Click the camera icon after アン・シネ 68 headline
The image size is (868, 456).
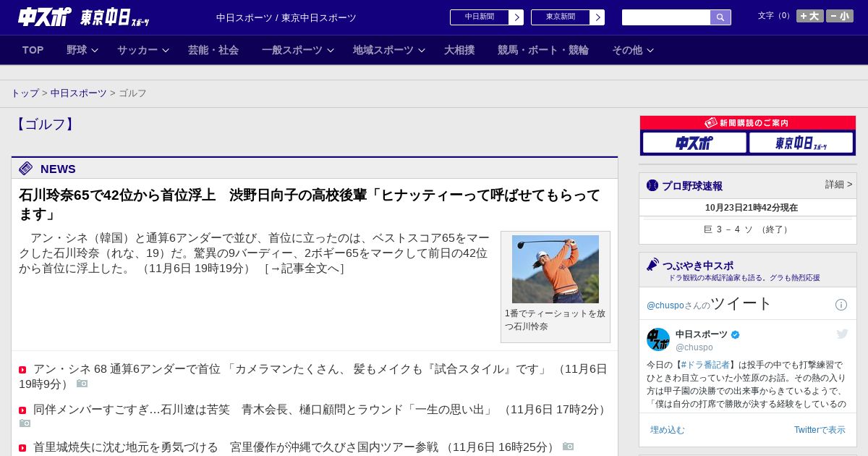(82, 384)
